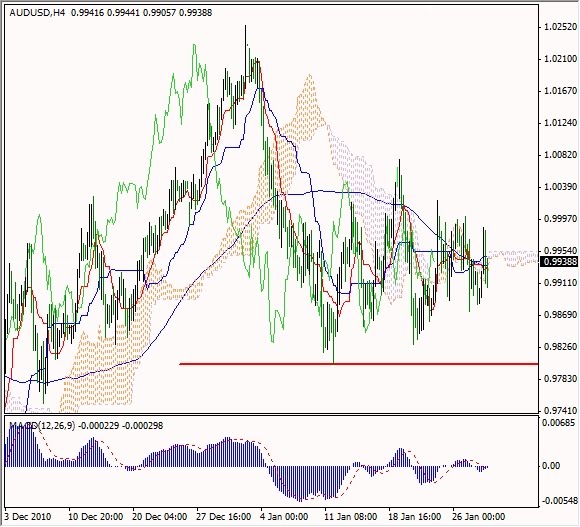Click the 1.02100 price axis label

point(560,59)
